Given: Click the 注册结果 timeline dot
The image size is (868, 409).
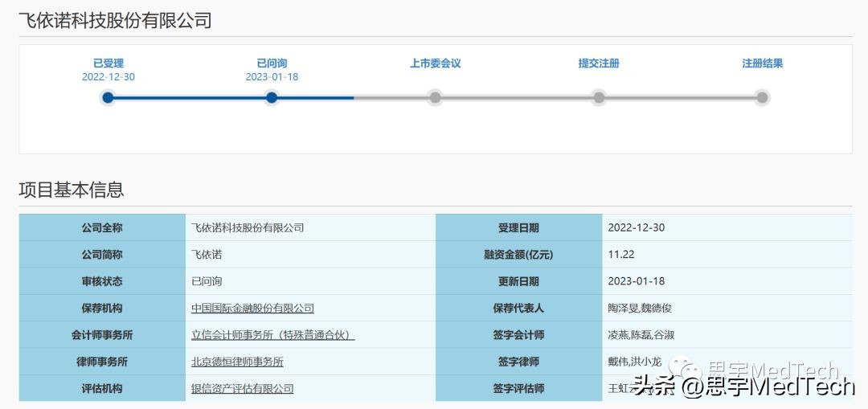Looking at the screenshot, I should click(x=762, y=98).
